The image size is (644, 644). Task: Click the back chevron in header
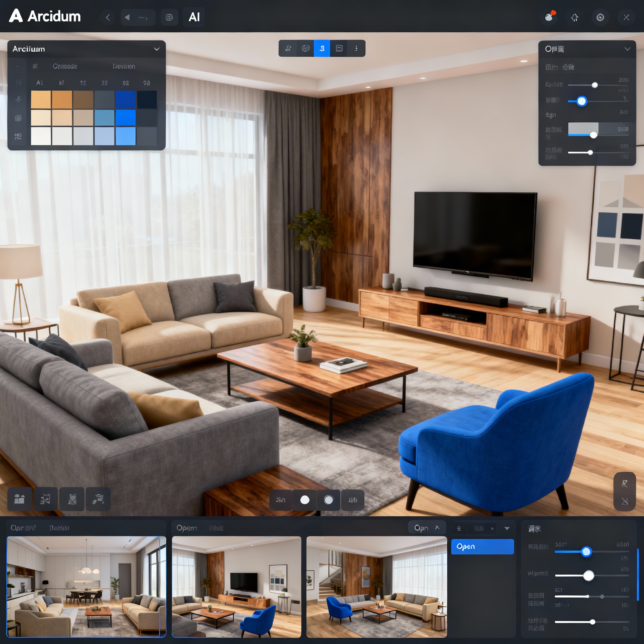(108, 17)
